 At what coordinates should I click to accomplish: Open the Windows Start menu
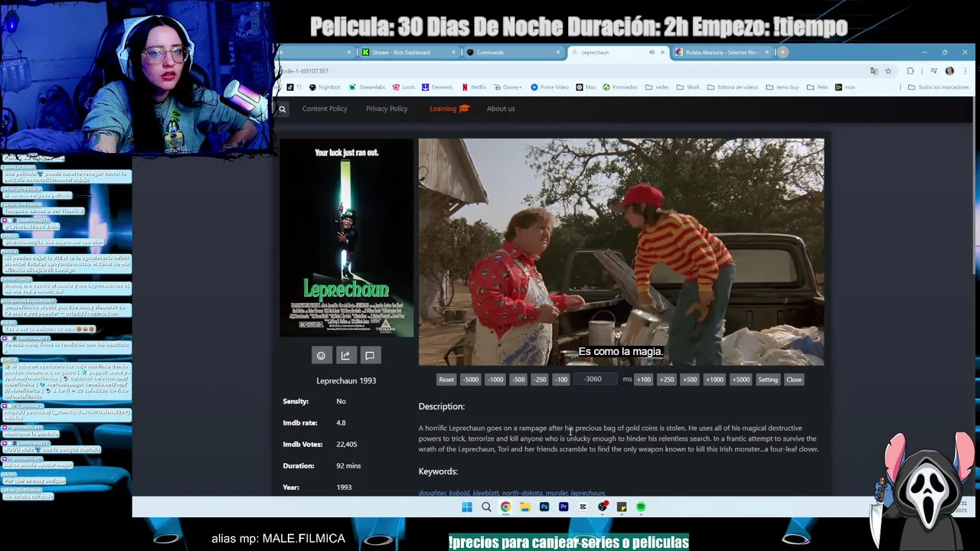tap(466, 507)
